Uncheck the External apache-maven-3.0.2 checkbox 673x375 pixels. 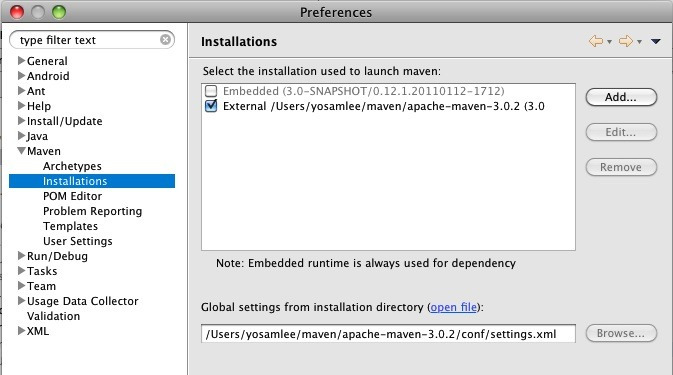[211, 106]
